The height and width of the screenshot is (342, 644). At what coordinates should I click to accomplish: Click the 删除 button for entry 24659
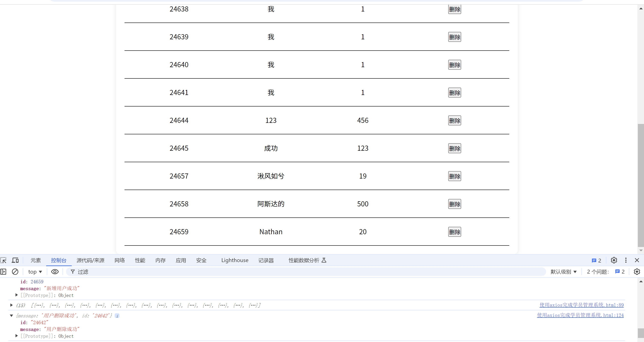[x=454, y=232]
